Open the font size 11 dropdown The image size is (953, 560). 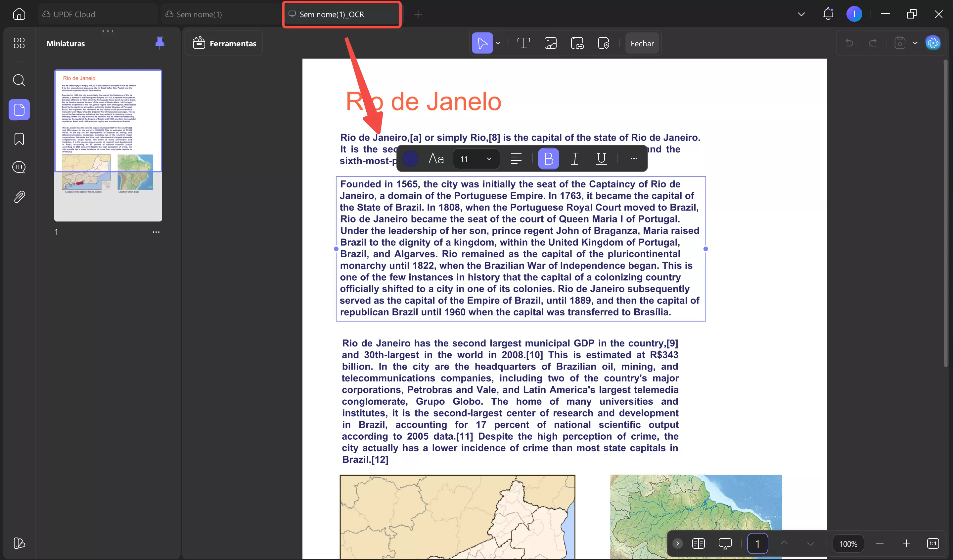click(x=476, y=159)
